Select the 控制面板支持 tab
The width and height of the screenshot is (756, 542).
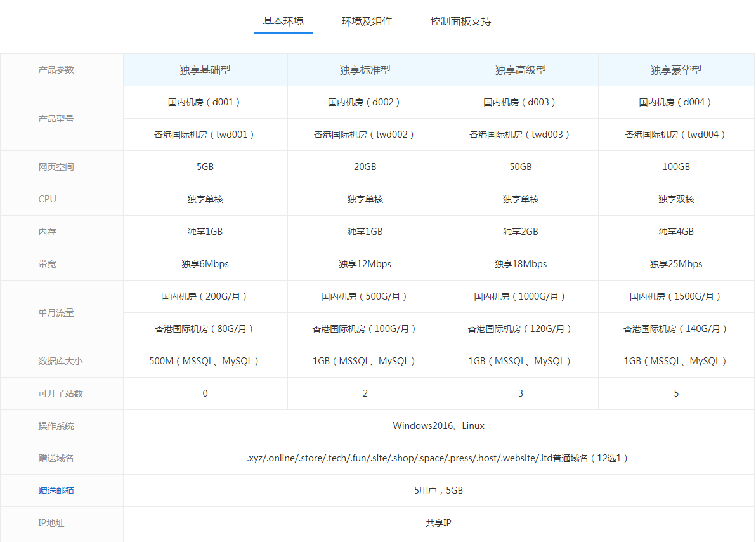[460, 21]
